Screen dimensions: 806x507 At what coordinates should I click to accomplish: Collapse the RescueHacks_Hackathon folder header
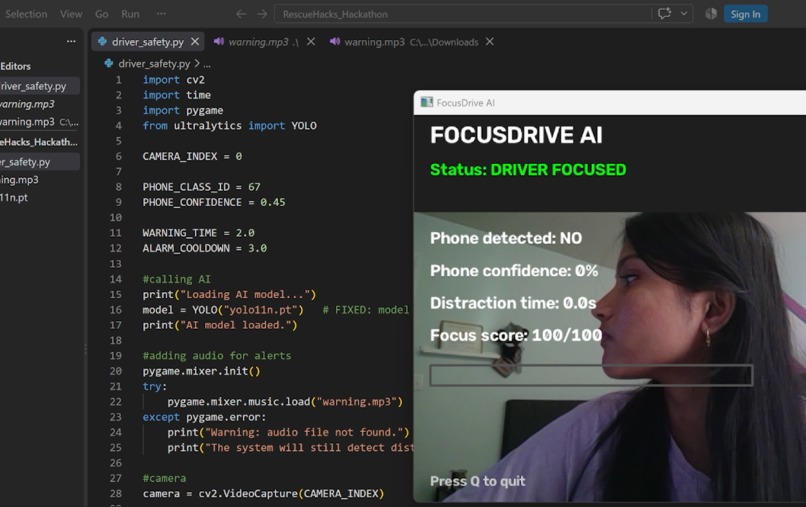pyautogui.click(x=40, y=142)
